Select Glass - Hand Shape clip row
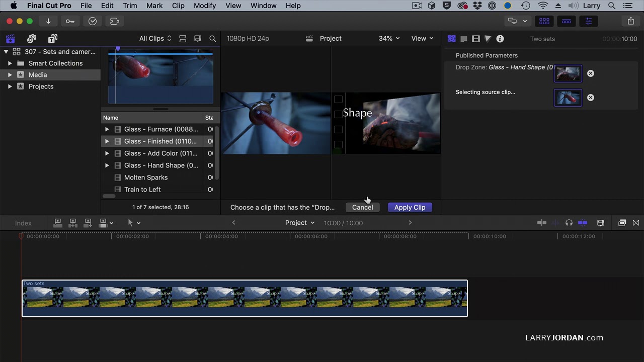Screen dimensions: 644x362 coord(159,165)
